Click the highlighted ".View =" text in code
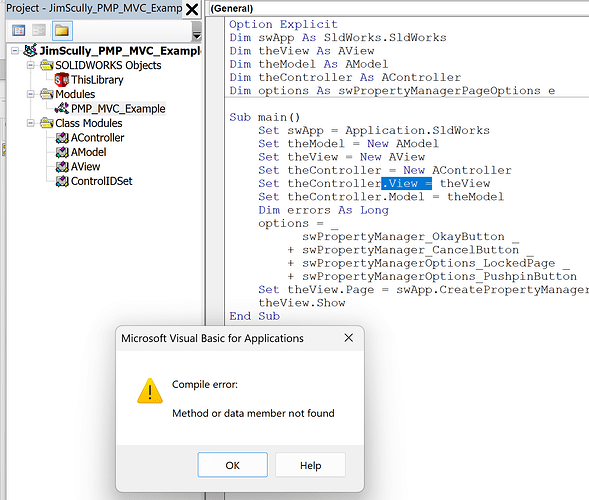 click(406, 183)
